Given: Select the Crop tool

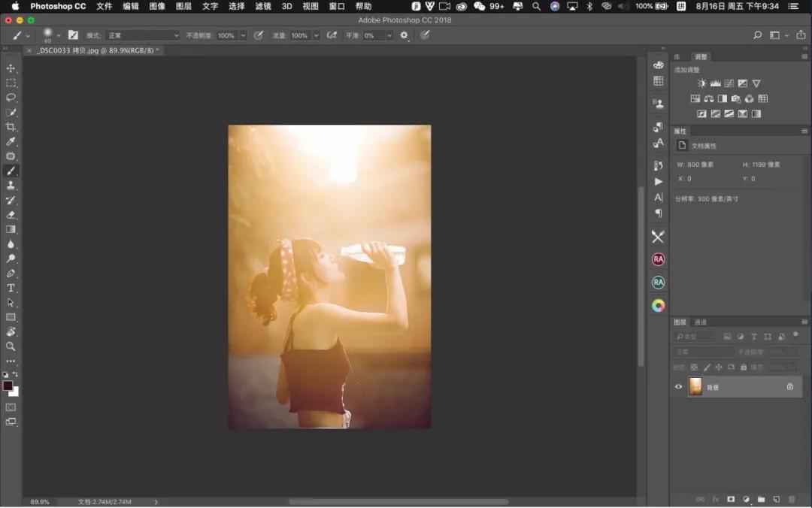Looking at the screenshot, I should 11,127.
